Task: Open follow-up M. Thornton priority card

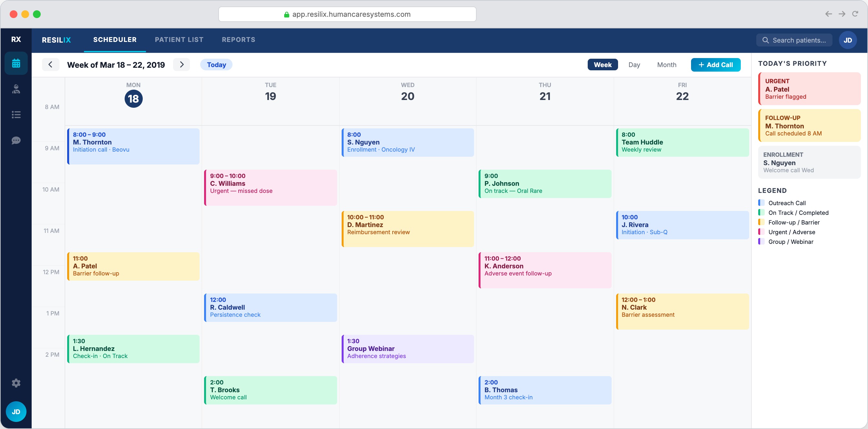Action: click(809, 125)
